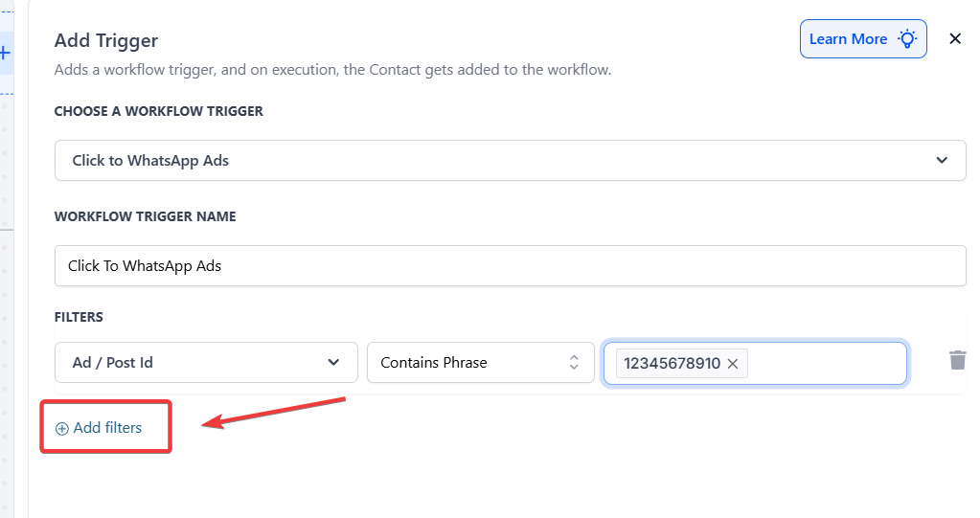The height and width of the screenshot is (518, 980).
Task: Toggle the Contains Phrase up-down arrows
Action: (x=574, y=362)
